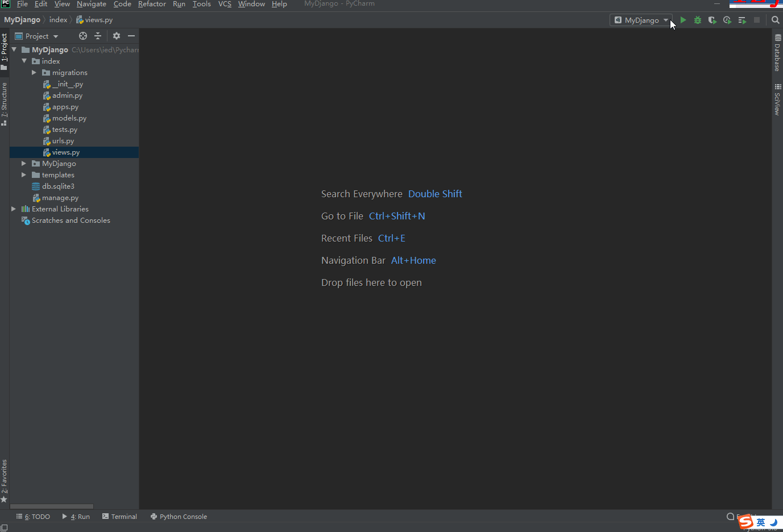
Task: Open the Help menu
Action: coord(279,4)
